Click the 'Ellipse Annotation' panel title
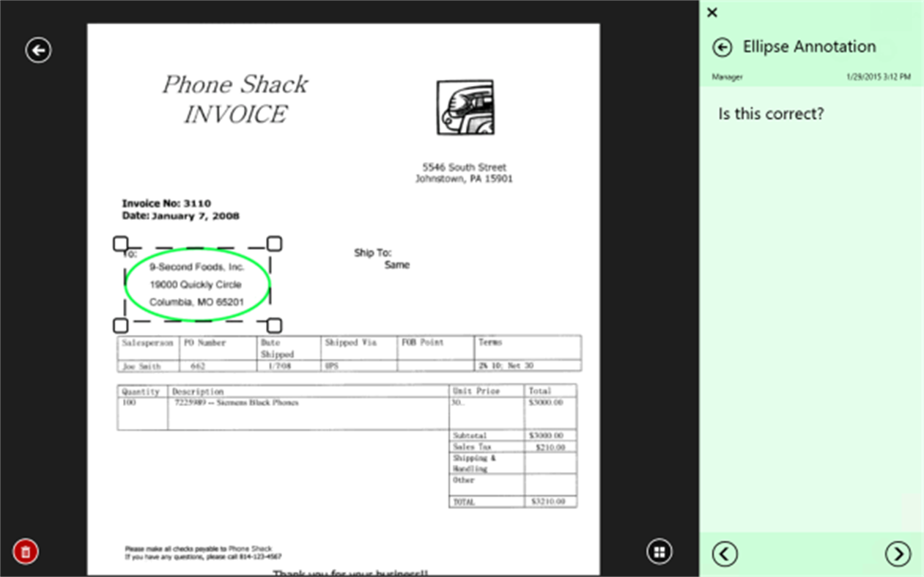The height and width of the screenshot is (577, 924). point(809,47)
